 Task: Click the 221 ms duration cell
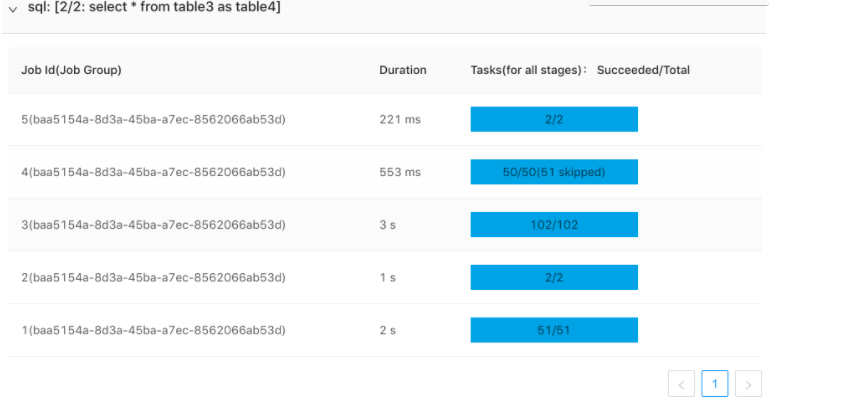[400, 120]
